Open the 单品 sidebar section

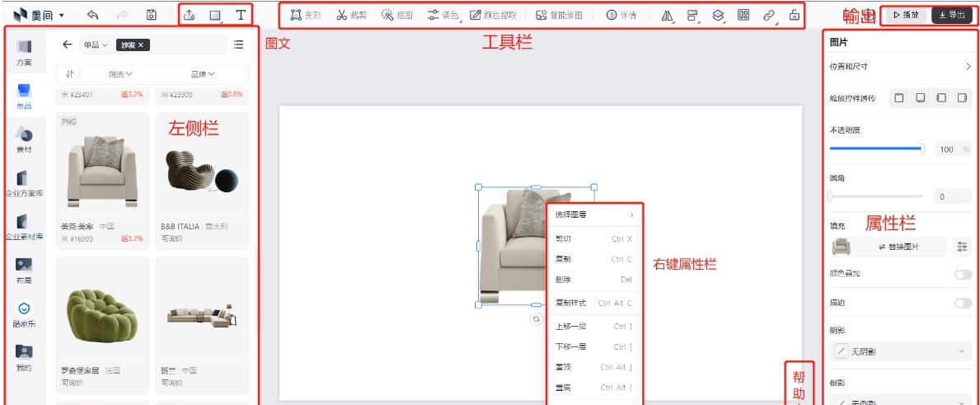24,97
